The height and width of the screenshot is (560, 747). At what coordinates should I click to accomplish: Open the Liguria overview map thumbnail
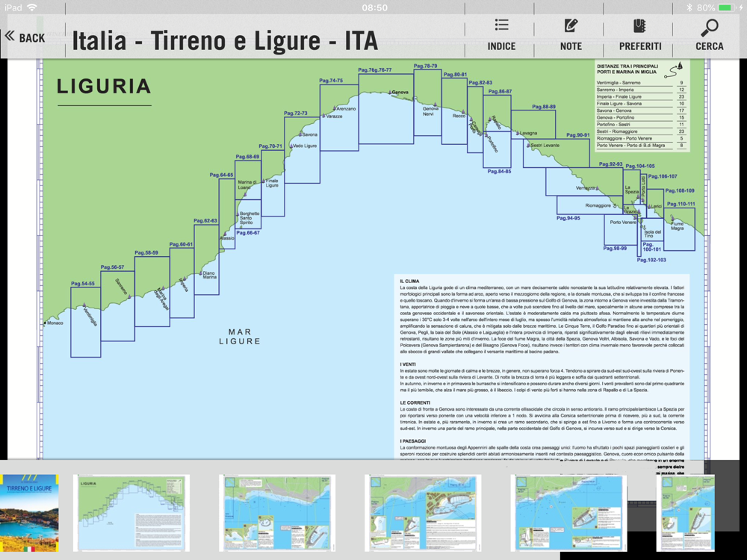pos(131,513)
